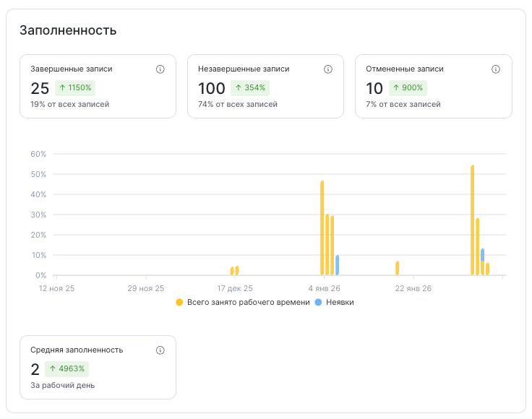Click the completed records count 25

click(40, 88)
